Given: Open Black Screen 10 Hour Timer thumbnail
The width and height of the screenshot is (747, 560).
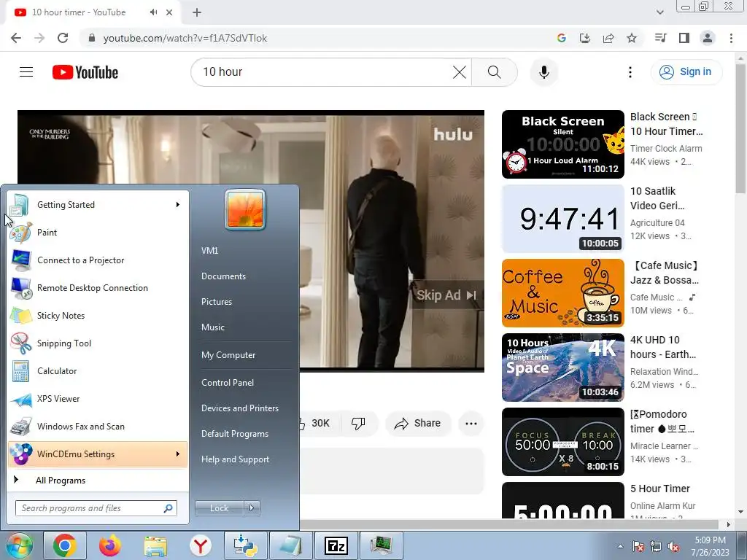Looking at the screenshot, I should pos(562,144).
